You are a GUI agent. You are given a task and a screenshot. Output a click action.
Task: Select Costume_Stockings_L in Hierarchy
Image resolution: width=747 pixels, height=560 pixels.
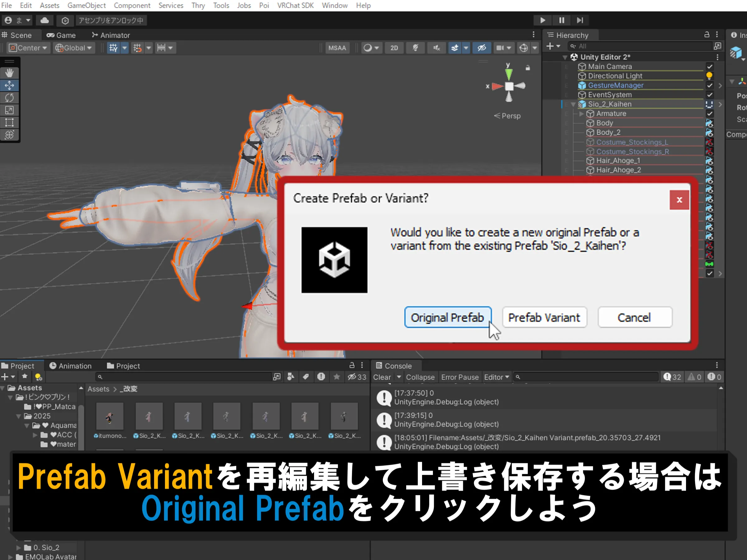coord(632,142)
